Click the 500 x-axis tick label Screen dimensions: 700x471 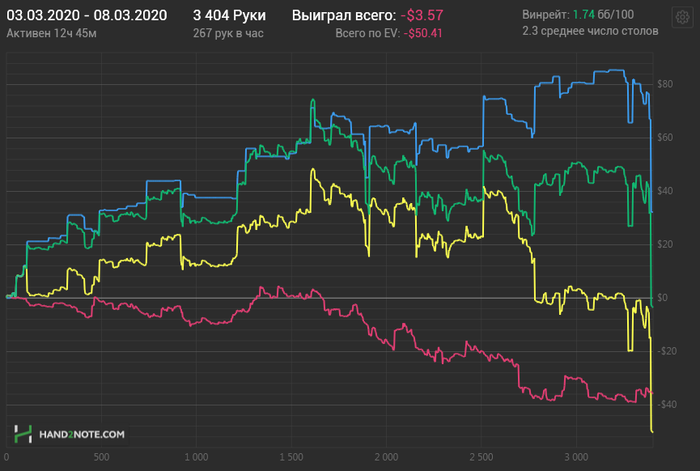tap(101, 457)
